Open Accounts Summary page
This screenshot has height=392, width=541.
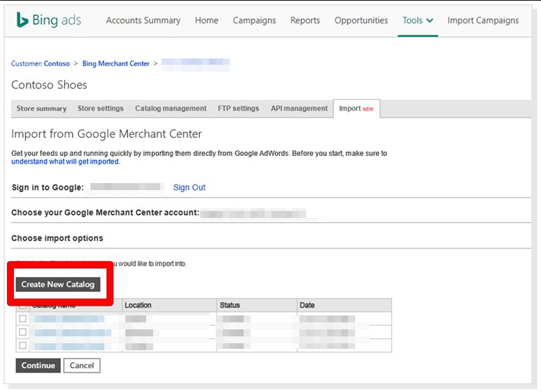[x=143, y=20]
